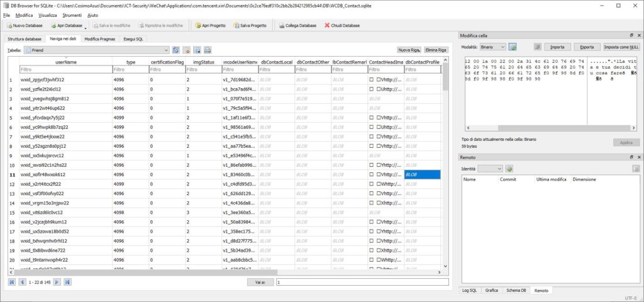Click auto-switch mode icon next to Binario
The width and height of the screenshot is (644, 302).
[512, 47]
